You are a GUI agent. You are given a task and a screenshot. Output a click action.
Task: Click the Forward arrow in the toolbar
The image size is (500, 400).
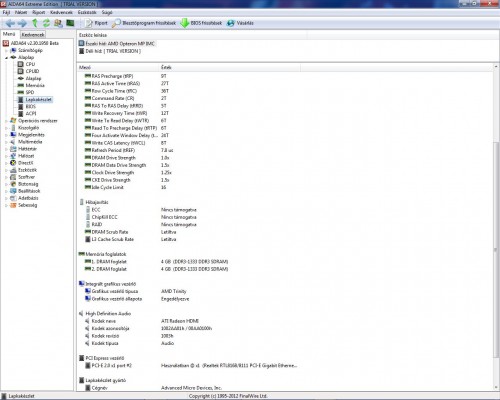22,23
